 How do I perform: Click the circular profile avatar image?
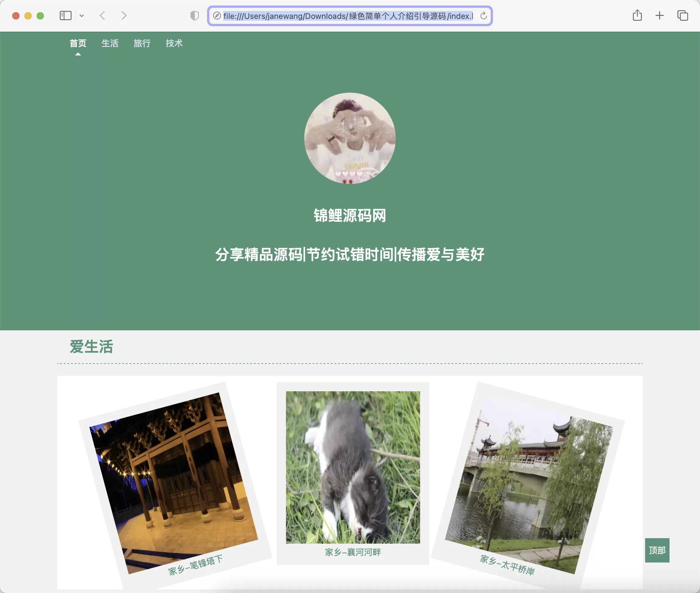coord(350,138)
